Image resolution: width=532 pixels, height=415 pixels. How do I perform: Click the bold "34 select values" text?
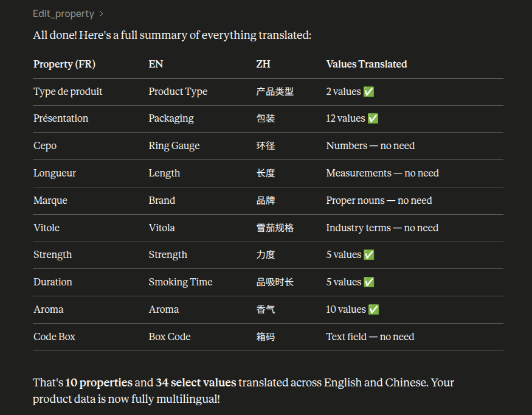pyautogui.click(x=196, y=383)
